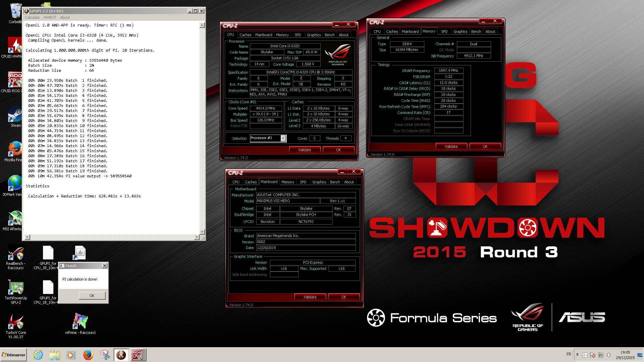Click Validate in the CPU tab window
Image resolution: width=644 pixels, height=362 pixels.
pyautogui.click(x=305, y=150)
